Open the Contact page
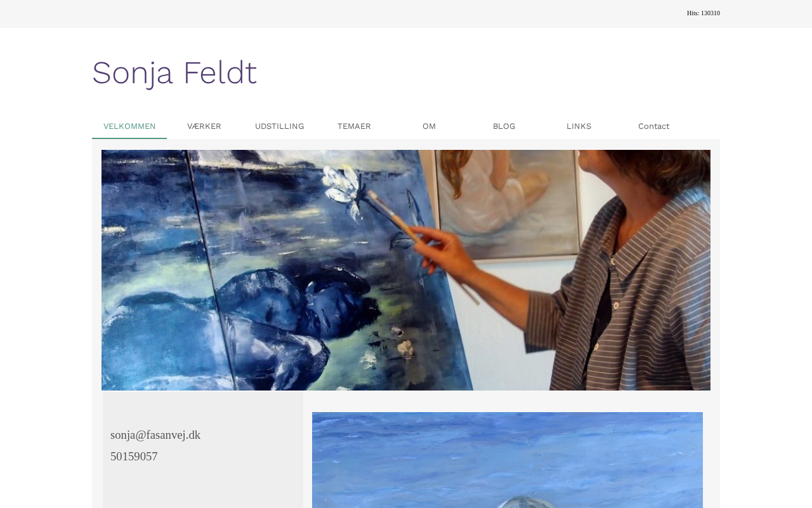 pos(653,126)
